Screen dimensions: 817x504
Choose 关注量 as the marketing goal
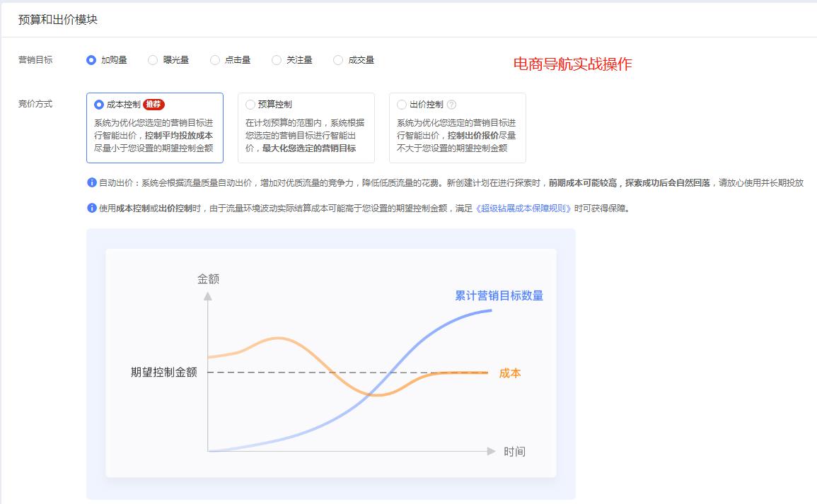coord(276,60)
